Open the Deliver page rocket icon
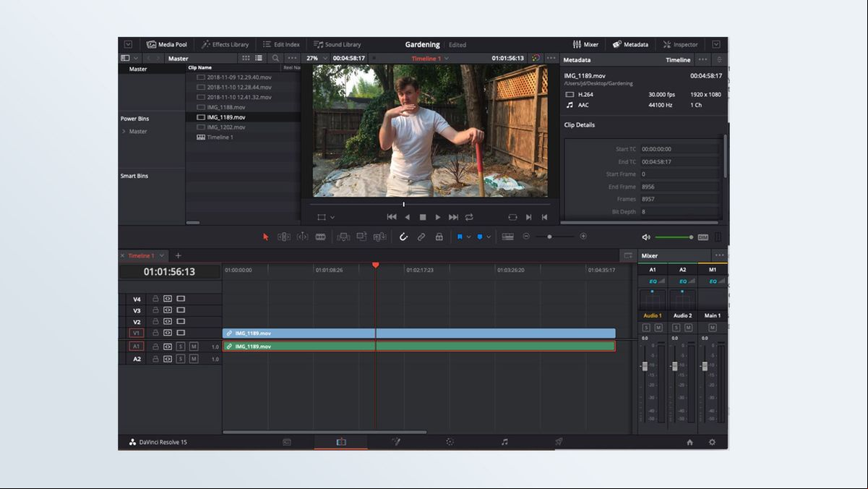 tap(559, 442)
